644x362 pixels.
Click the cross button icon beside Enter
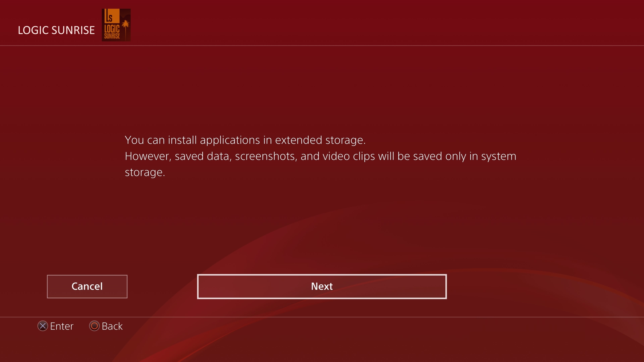[43, 326]
